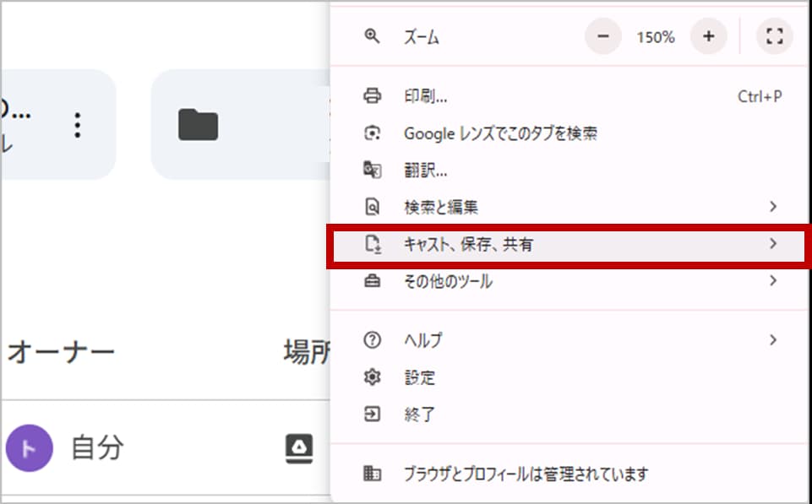Click the zoom out minus button
Screen dimensions: 812x504
(603, 37)
